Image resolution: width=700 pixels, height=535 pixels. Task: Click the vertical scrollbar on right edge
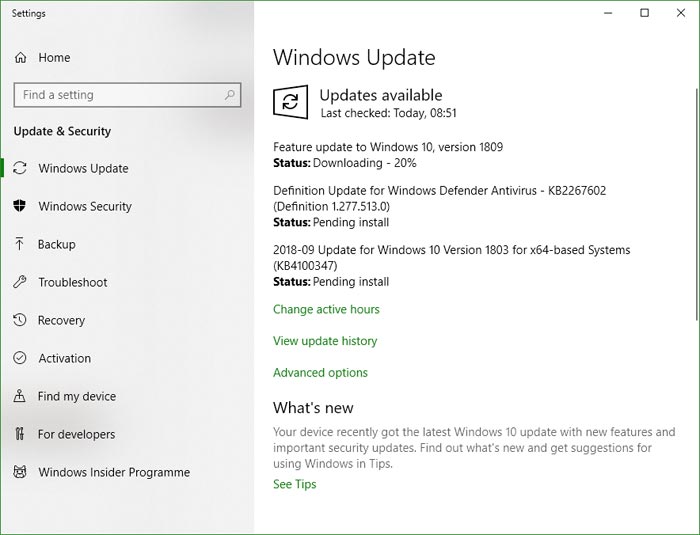coord(697,204)
